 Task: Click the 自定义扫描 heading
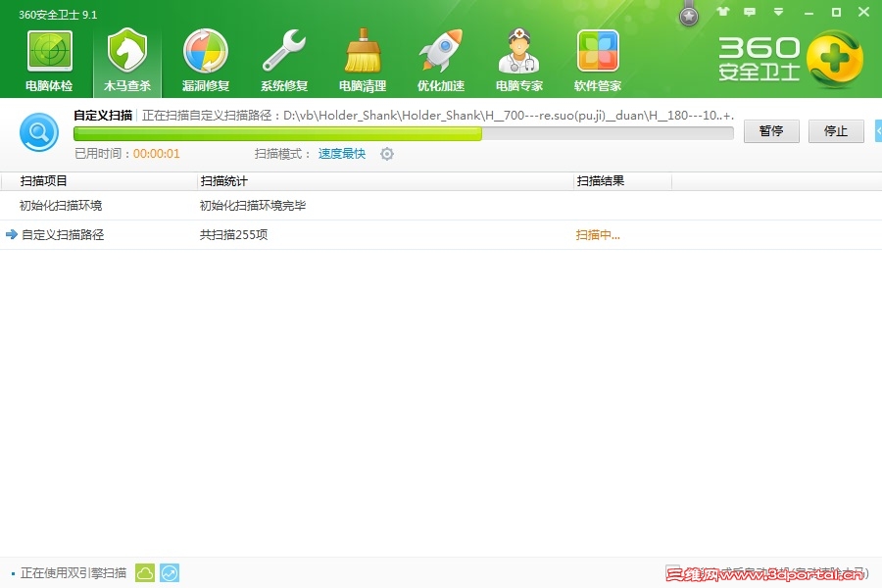point(103,116)
